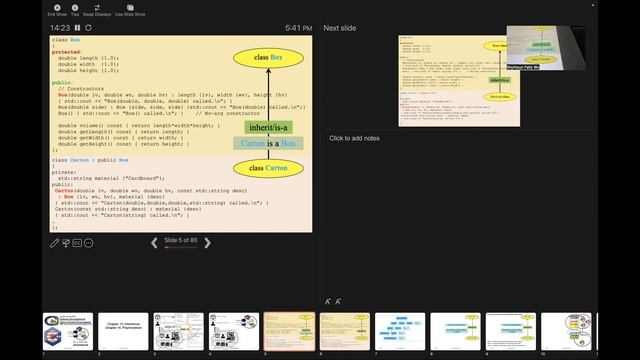Reset the timer with the circular arrow

(x=88, y=28)
